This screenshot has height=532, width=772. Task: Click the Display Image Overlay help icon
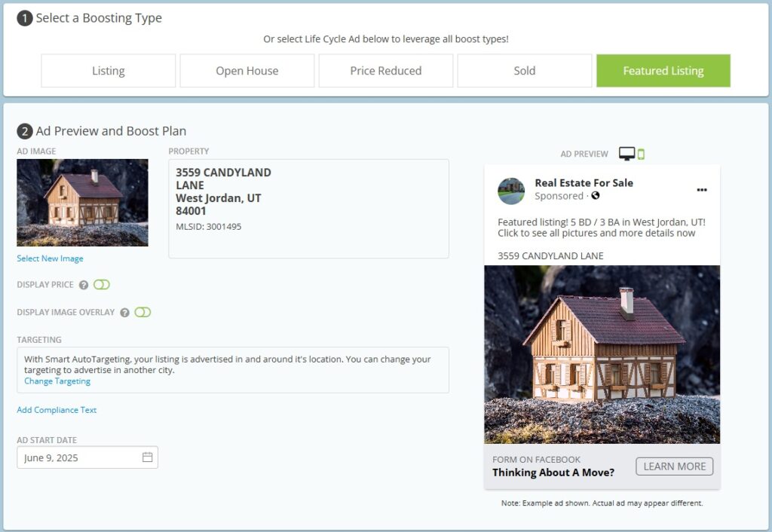pos(124,312)
